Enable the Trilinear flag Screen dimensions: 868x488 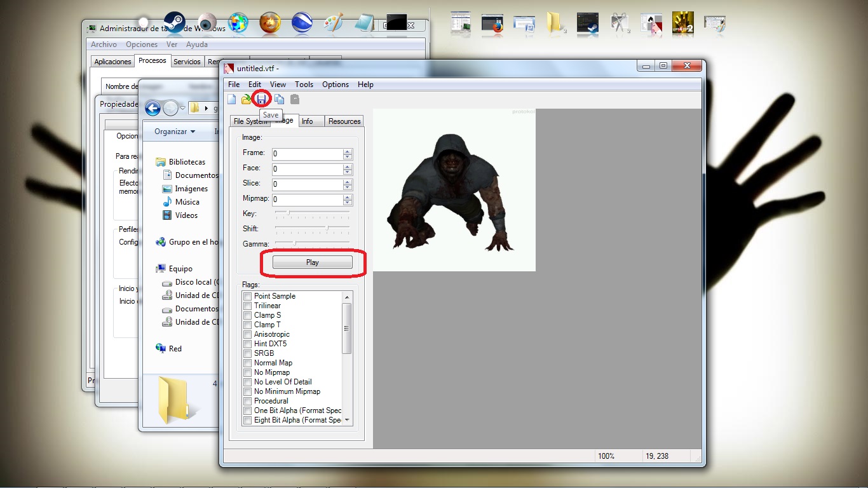point(248,306)
